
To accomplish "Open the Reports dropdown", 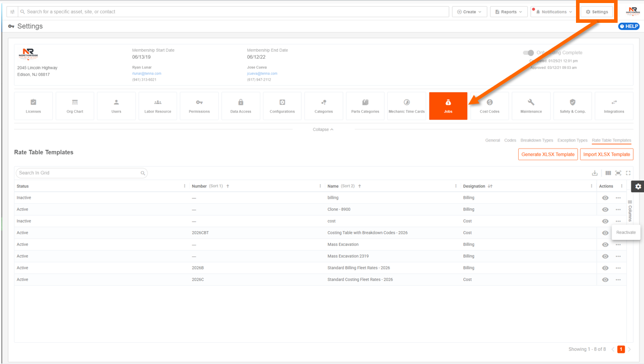I will tap(509, 12).
